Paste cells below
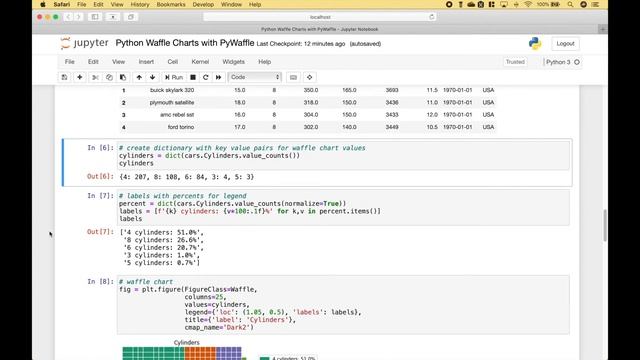 (123, 77)
